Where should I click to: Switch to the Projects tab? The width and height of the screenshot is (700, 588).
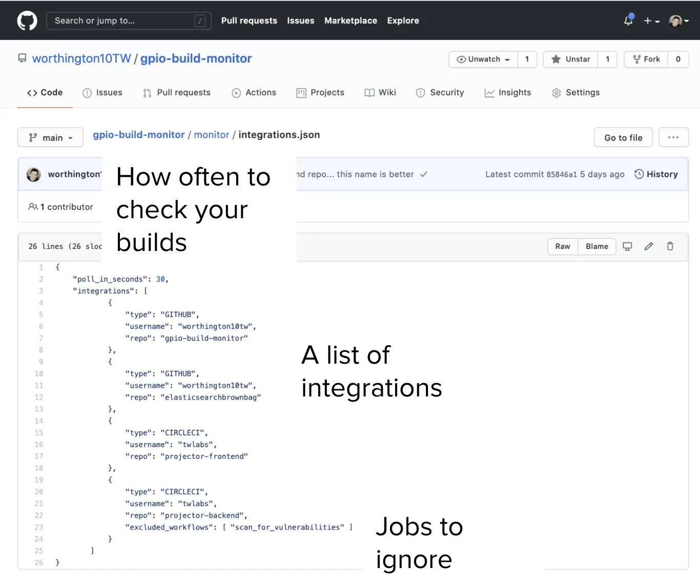tap(320, 93)
